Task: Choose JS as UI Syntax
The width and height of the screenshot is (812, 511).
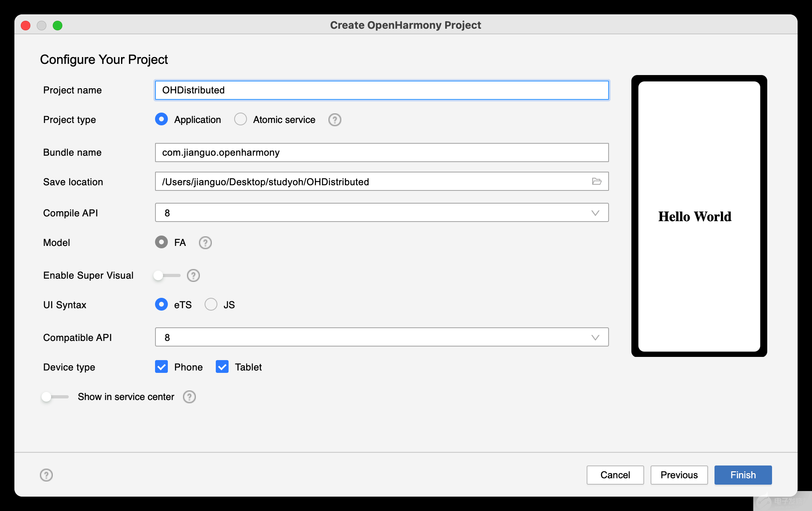Action: point(211,305)
